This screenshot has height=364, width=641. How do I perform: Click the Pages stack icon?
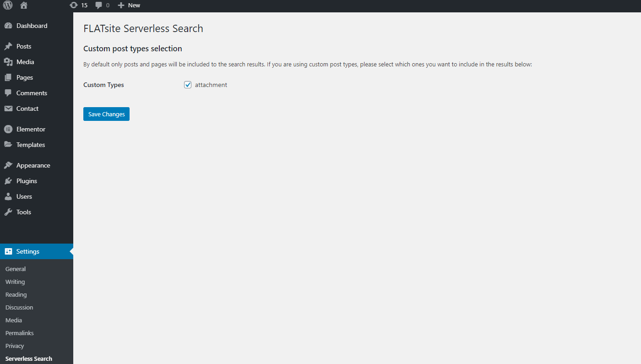click(x=8, y=77)
